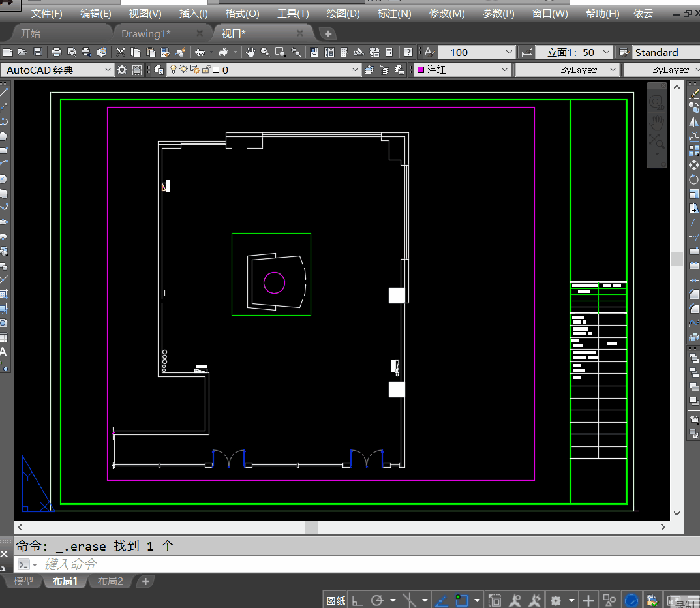Switch to the 布局2 layout tab
700x608 pixels.
[110, 581]
